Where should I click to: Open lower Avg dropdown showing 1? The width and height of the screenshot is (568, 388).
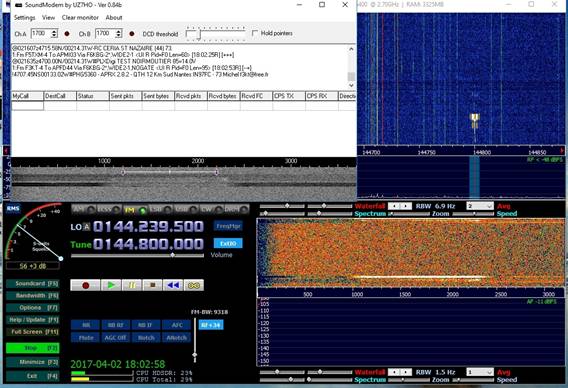point(480,372)
